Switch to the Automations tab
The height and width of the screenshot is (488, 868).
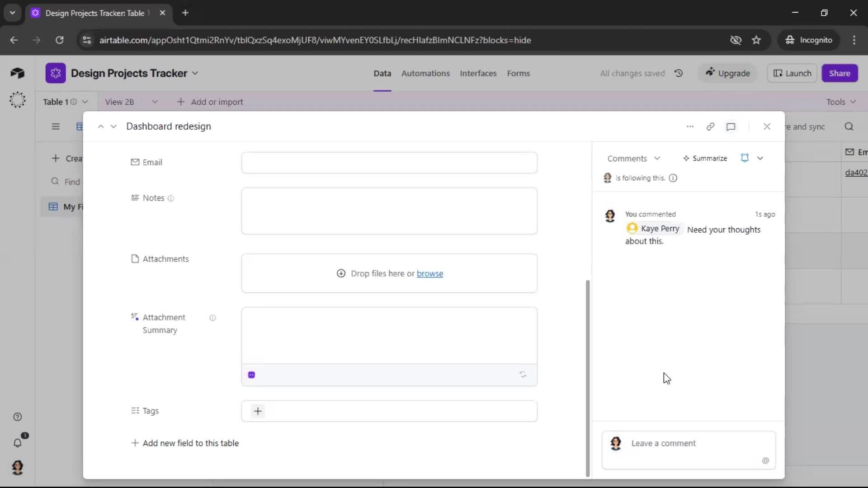tap(425, 73)
